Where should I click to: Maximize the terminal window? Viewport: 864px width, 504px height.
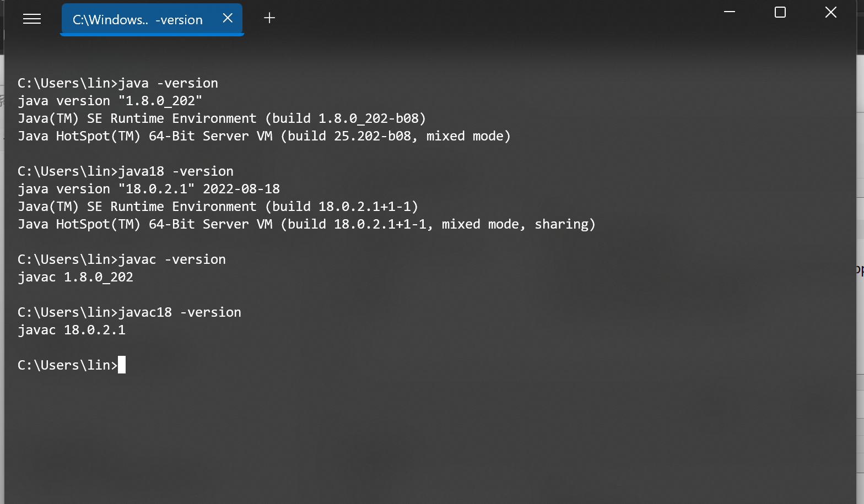pos(780,12)
